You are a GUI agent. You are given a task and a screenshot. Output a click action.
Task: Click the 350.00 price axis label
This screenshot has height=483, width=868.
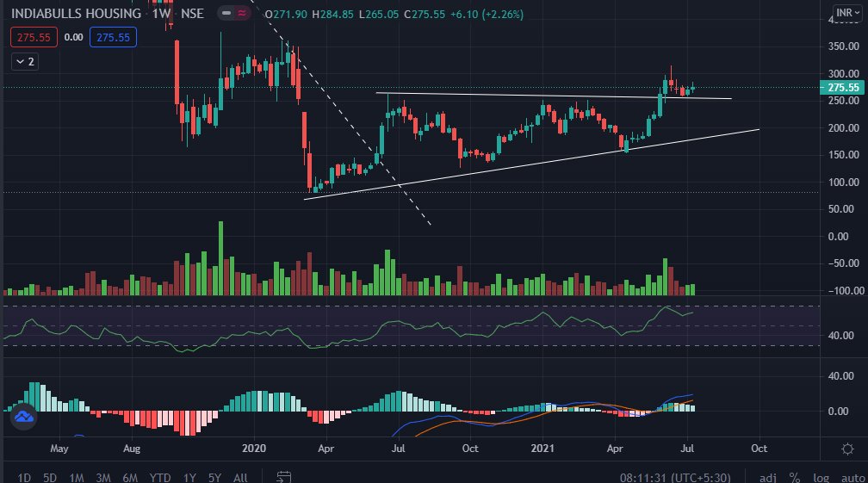[844, 46]
